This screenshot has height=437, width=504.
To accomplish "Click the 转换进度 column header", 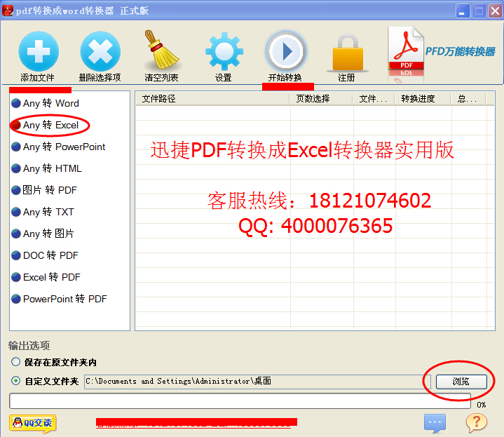I will pyautogui.click(x=423, y=99).
